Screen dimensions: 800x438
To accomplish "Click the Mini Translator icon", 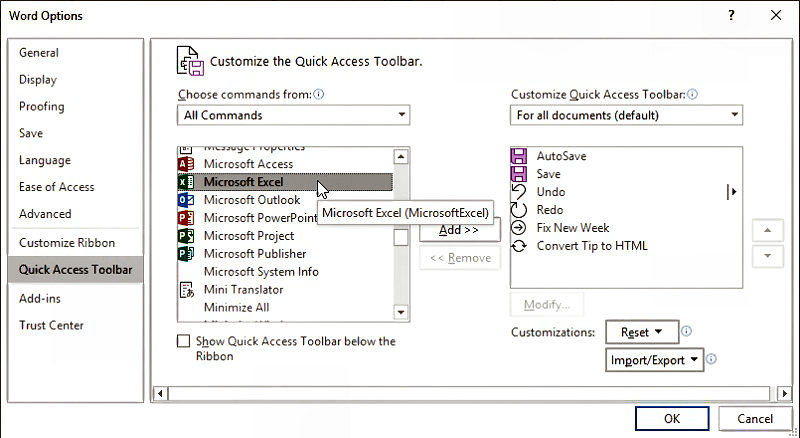I will (x=187, y=289).
